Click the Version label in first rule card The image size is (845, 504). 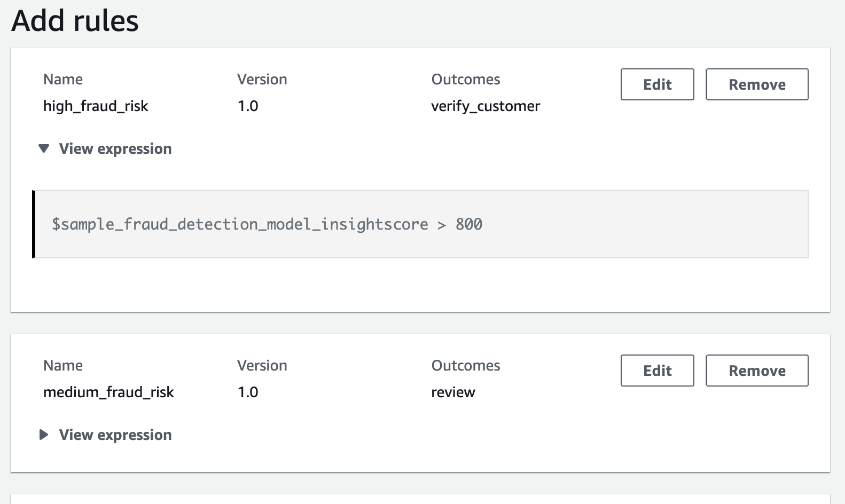(x=262, y=79)
